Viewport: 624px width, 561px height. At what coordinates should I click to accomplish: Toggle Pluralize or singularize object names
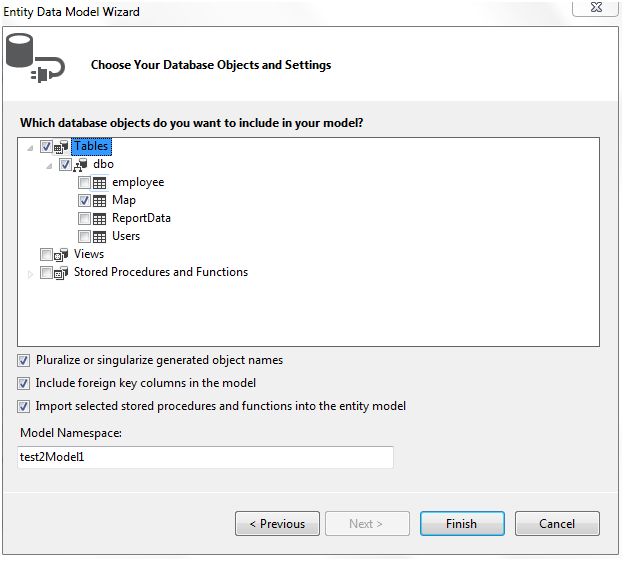[x=23, y=361]
